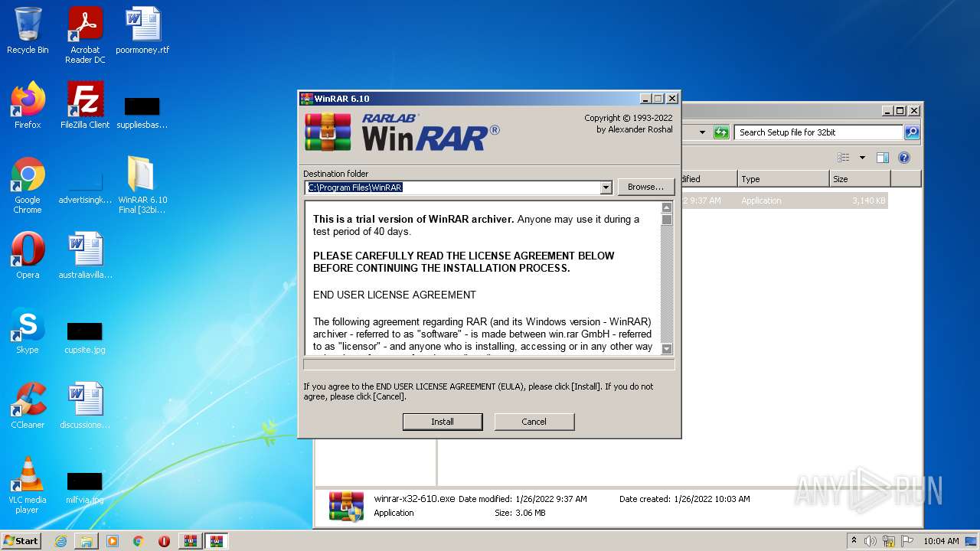The height and width of the screenshot is (551, 980).
Task: Open the Explorer help icon
Action: tap(904, 158)
